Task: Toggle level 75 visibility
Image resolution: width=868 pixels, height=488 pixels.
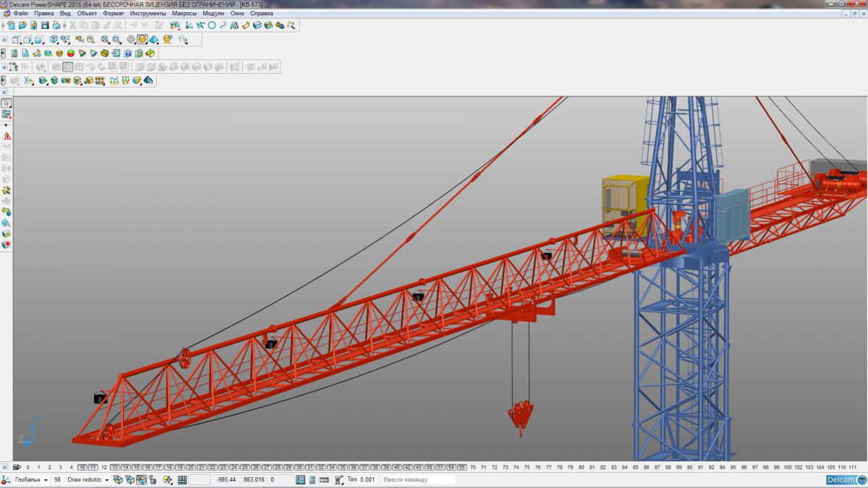Action: 527,468
